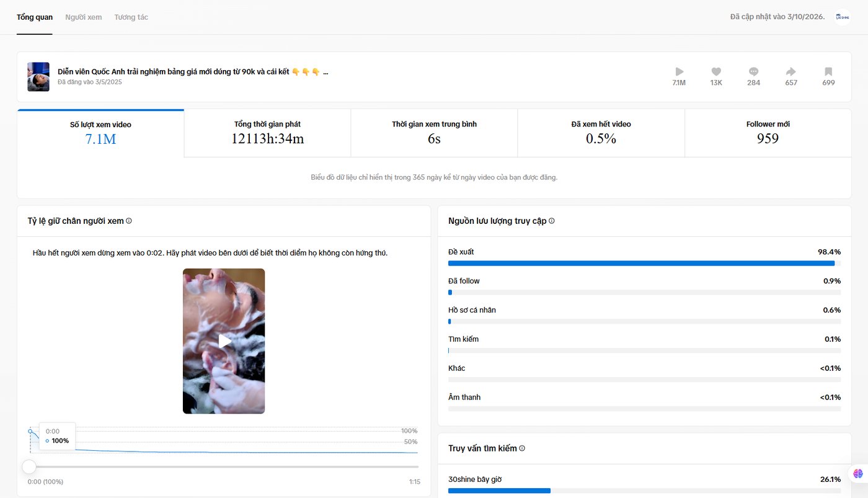Show info for Nguồn lưu lượng truy cập
This screenshot has height=498, width=868.
click(552, 221)
